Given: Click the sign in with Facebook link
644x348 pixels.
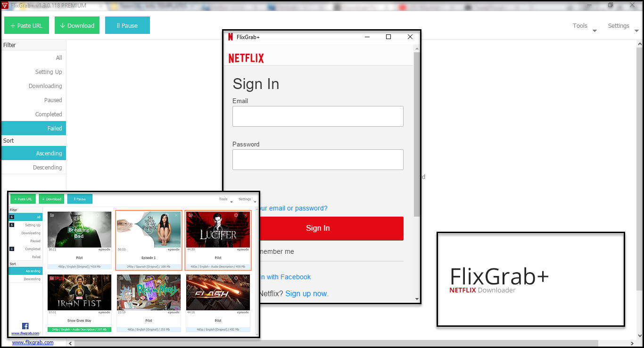Looking at the screenshot, I should point(285,277).
